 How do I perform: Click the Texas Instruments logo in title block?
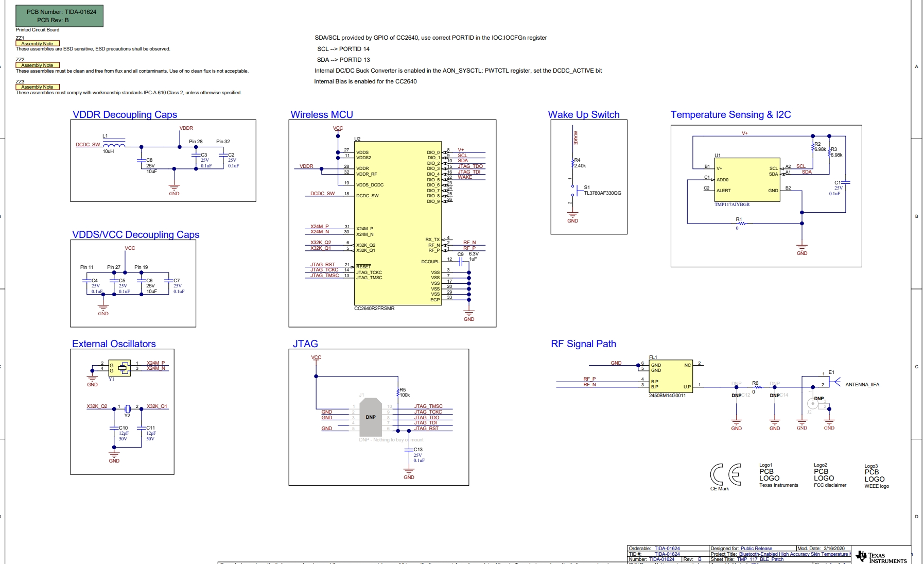tap(880, 557)
